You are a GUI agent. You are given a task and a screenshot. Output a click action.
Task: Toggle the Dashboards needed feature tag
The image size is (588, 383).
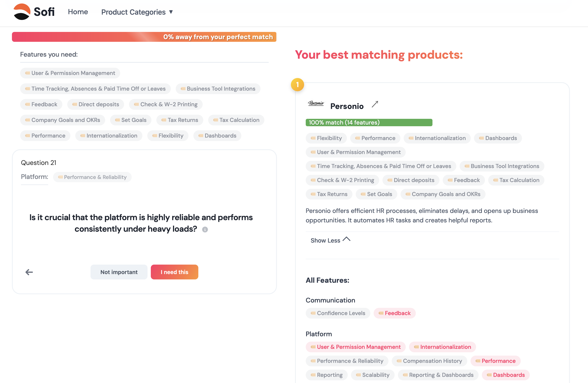217,135
